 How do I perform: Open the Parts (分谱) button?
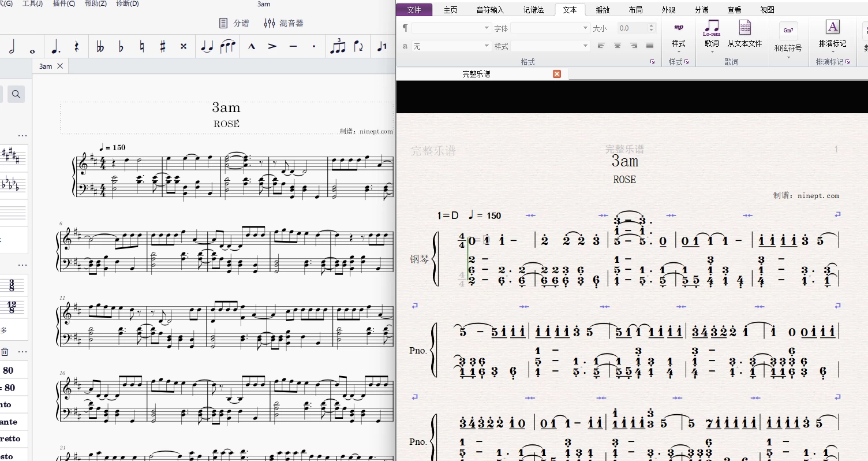click(x=234, y=23)
